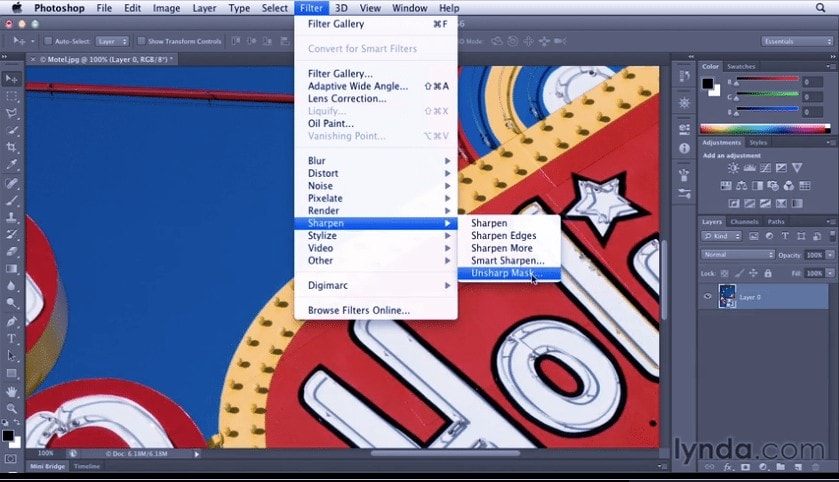Open the layer Kind filter dropdown
This screenshot has width=839, height=482.
pos(722,236)
